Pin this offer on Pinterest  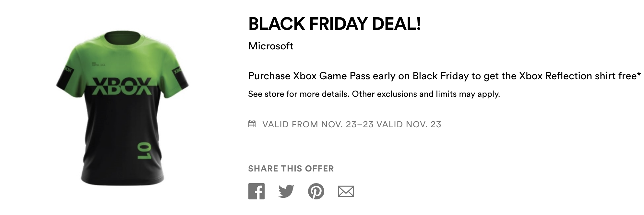[x=316, y=191]
